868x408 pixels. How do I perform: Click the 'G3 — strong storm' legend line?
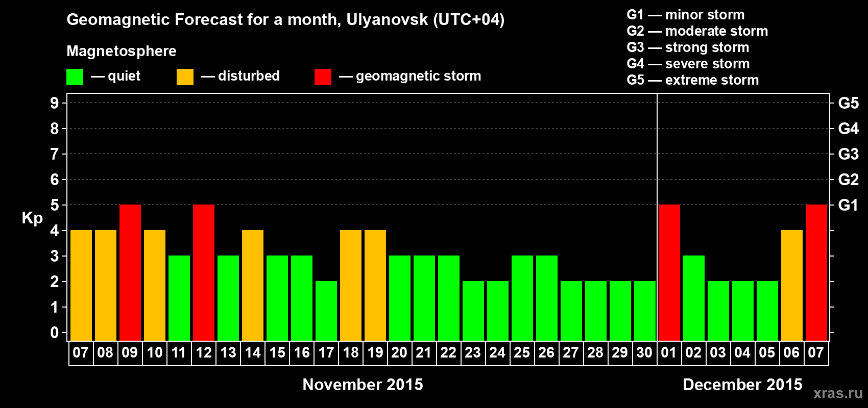pyautogui.click(x=688, y=47)
